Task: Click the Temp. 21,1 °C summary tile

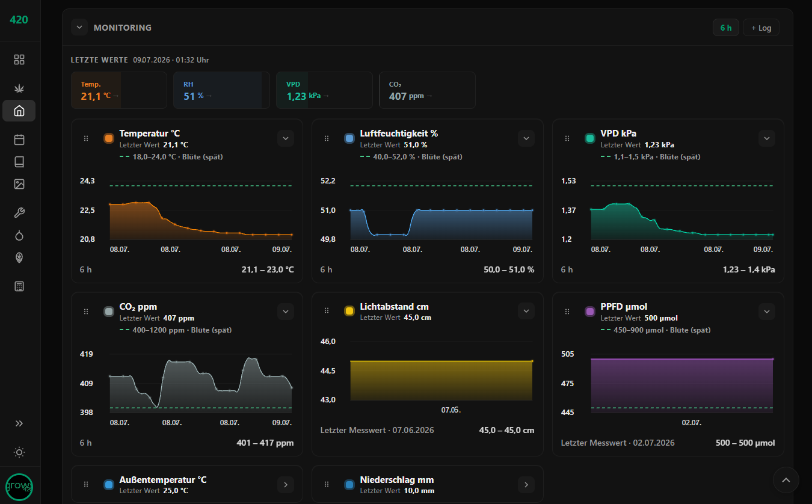Action: [x=119, y=90]
